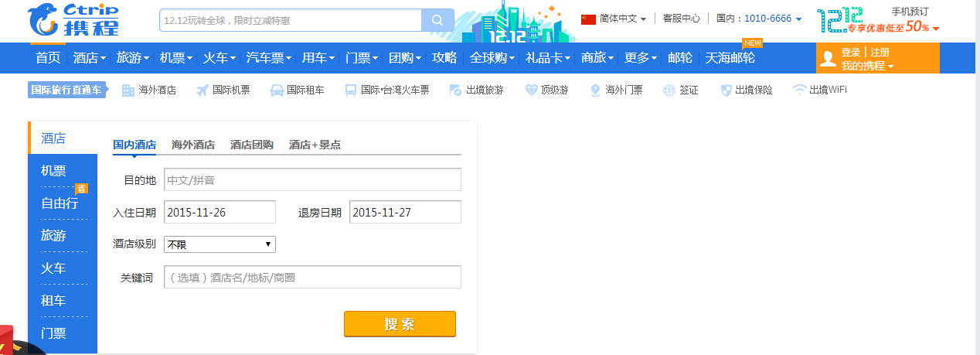Image resolution: width=980 pixels, height=355 pixels.
Task: Click the 入住日期 check-in date field
Action: [219, 212]
